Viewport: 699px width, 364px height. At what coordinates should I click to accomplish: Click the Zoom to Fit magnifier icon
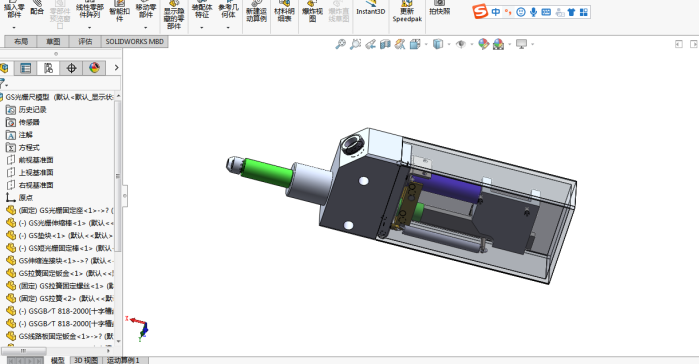[x=341, y=44]
